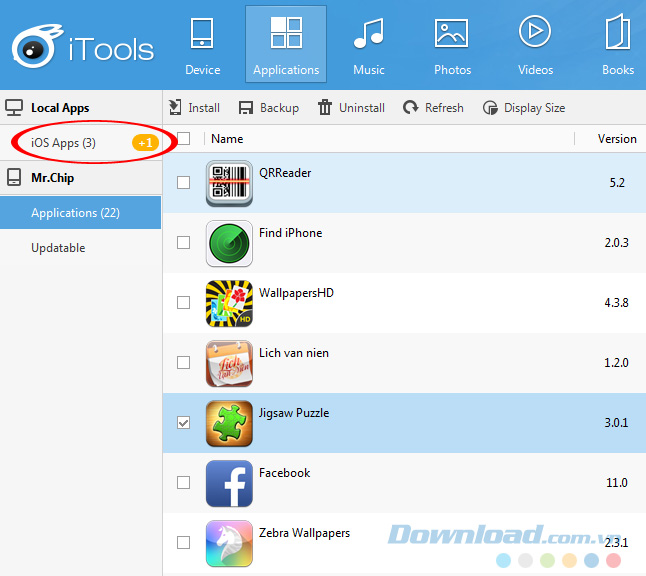Image resolution: width=646 pixels, height=576 pixels.
Task: Switch to the Applications tab
Action: [286, 44]
